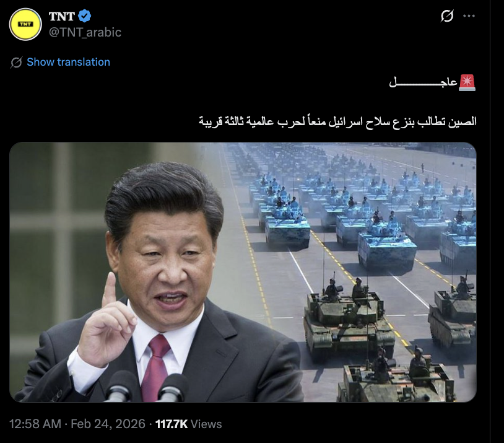Screen dimensions: 504x443
Task: Click the TNT display name
Action: [x=62, y=16]
